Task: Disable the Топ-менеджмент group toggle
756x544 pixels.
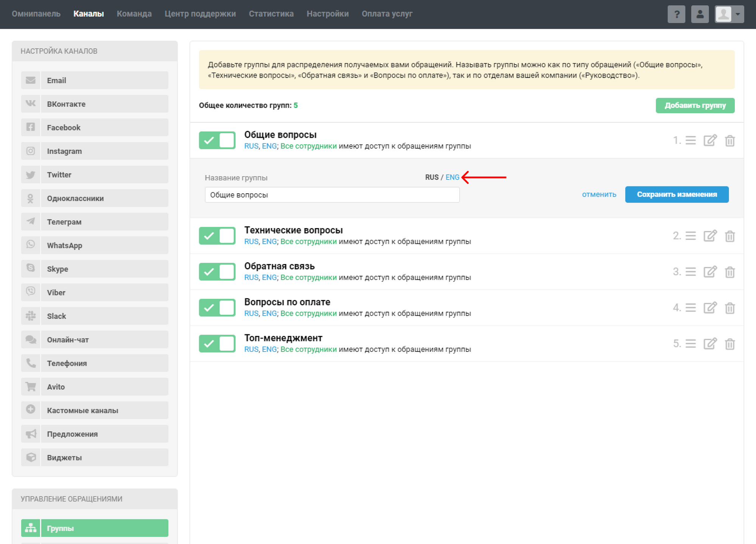Action: (217, 343)
